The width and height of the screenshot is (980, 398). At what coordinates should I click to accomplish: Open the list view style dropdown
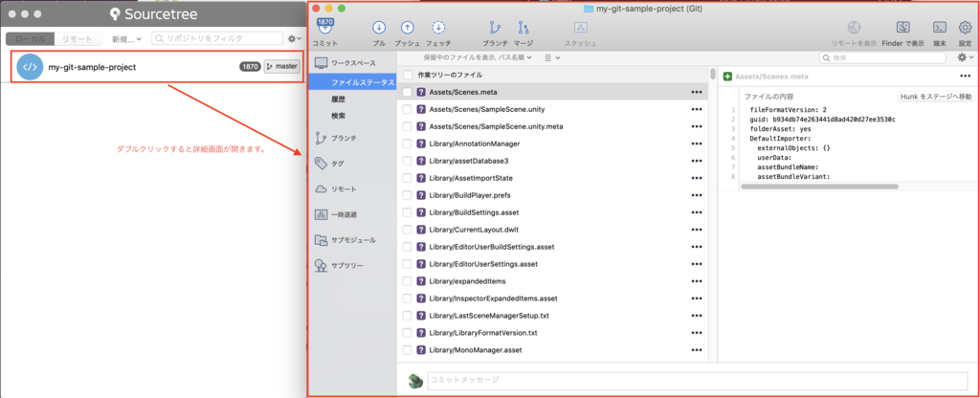(552, 57)
